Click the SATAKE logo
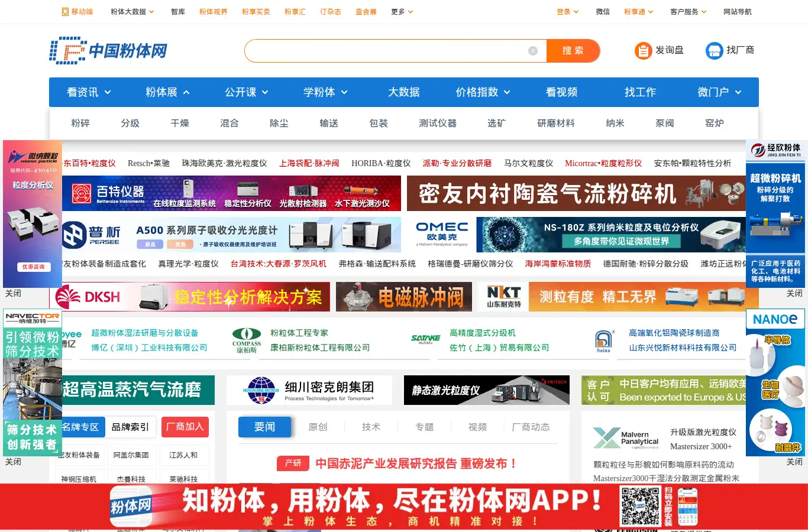The height and width of the screenshot is (532, 808). pos(426,339)
